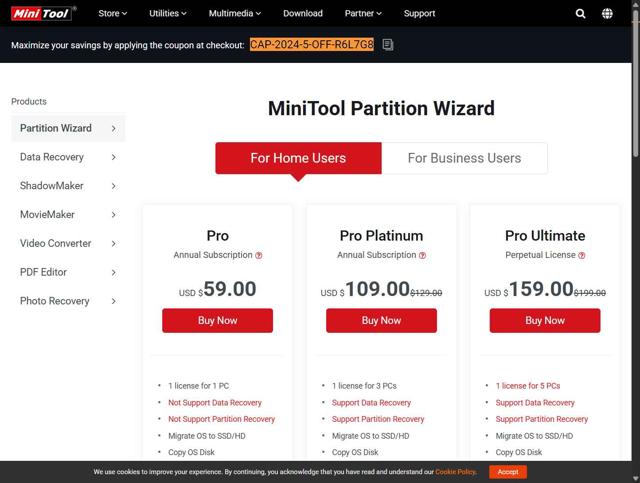640x483 pixels.
Task: Select Photo Recovery in Products sidebar
Action: pyautogui.click(x=68, y=301)
